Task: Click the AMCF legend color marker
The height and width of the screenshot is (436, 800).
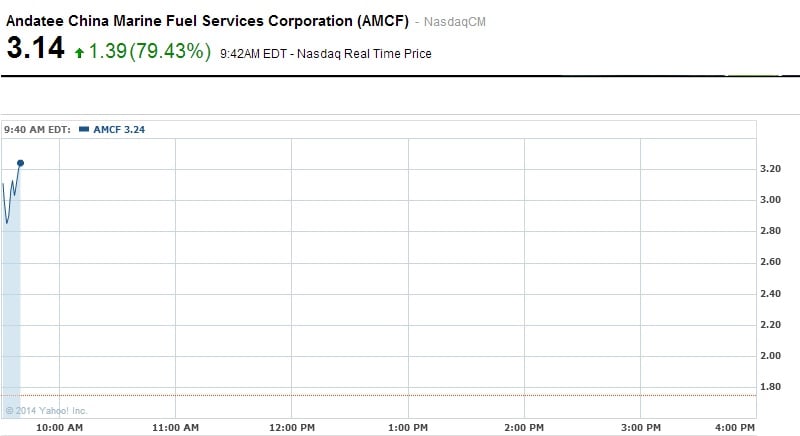Action: (x=84, y=129)
